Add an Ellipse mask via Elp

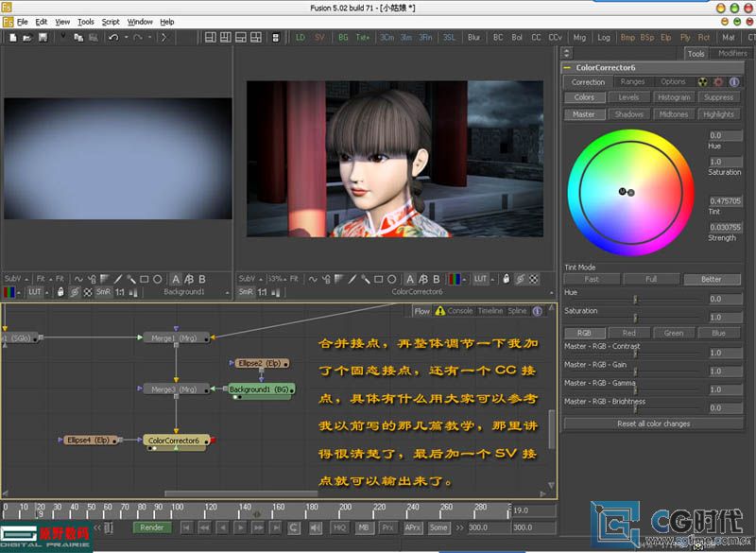tap(666, 38)
